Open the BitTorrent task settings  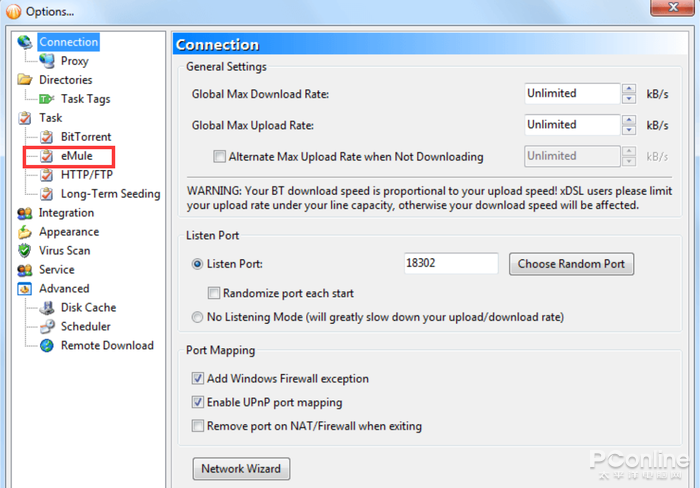click(x=86, y=137)
